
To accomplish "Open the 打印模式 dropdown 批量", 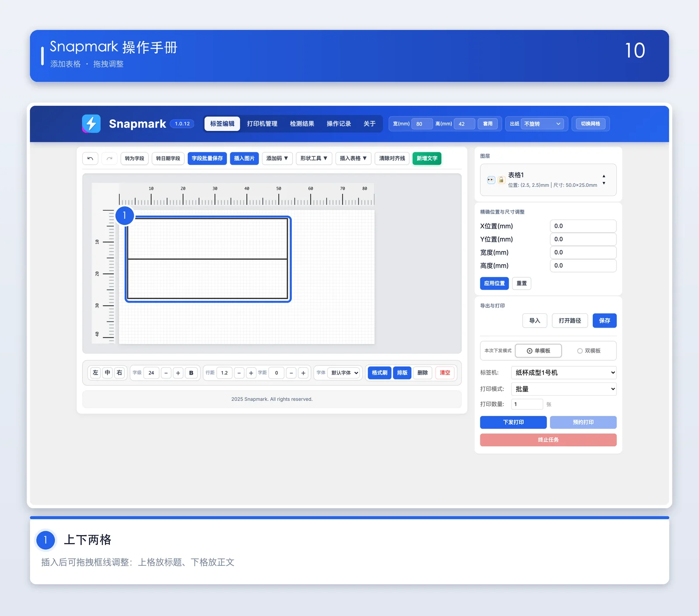I will [564, 389].
